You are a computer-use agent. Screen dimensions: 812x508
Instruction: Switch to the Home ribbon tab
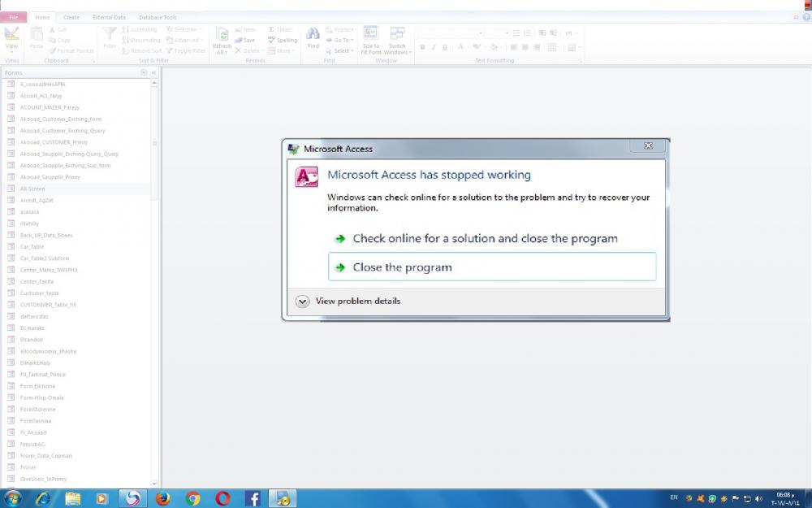42,17
